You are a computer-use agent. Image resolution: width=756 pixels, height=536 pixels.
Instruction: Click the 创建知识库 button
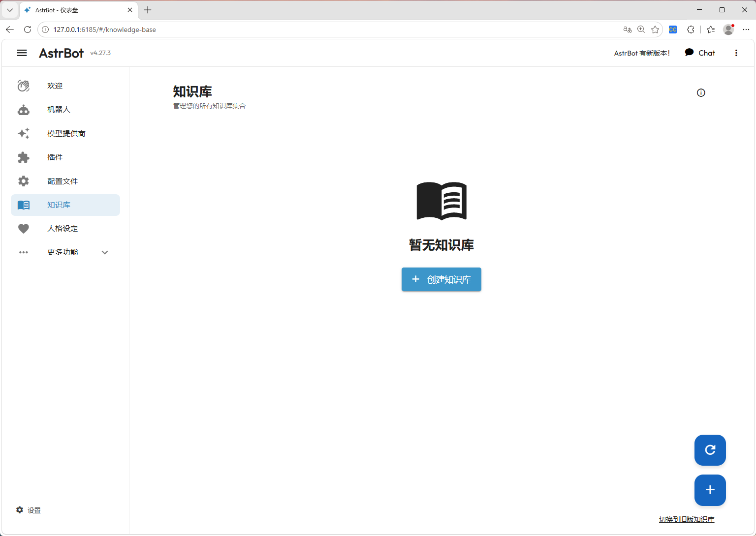point(441,279)
